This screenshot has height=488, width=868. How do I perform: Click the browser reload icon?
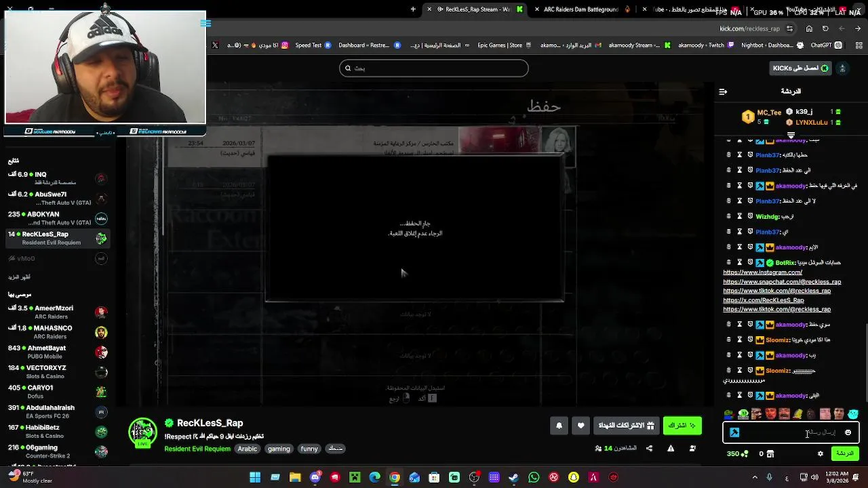coord(825,28)
